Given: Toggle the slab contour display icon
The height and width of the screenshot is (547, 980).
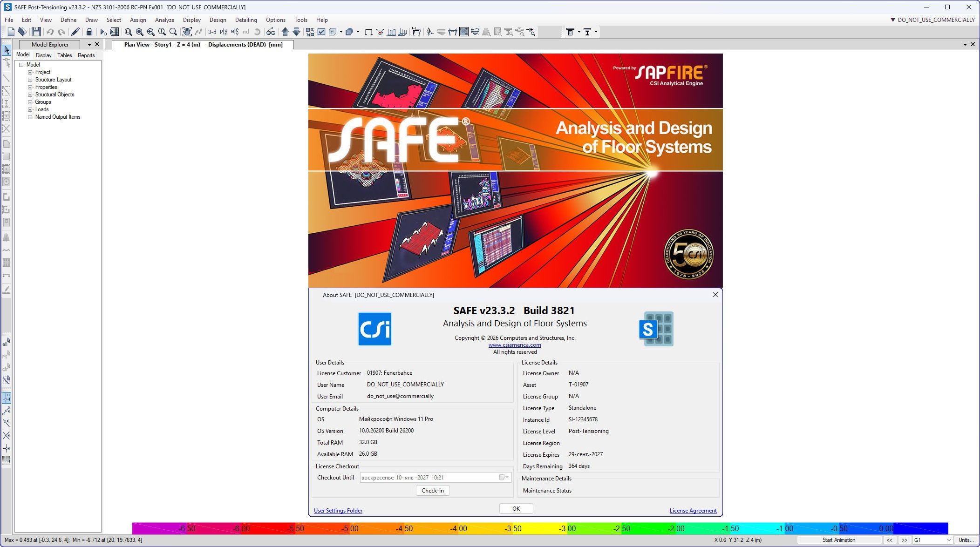Looking at the screenshot, I should 464,32.
